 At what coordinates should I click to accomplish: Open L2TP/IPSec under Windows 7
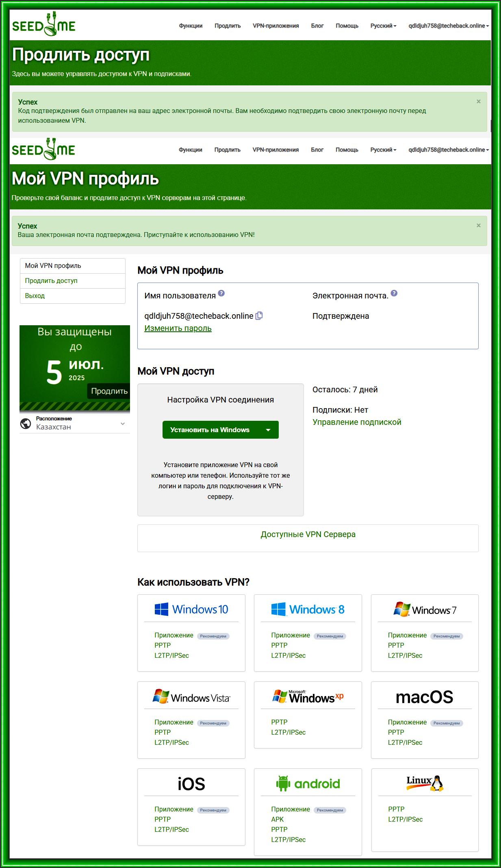click(x=405, y=655)
